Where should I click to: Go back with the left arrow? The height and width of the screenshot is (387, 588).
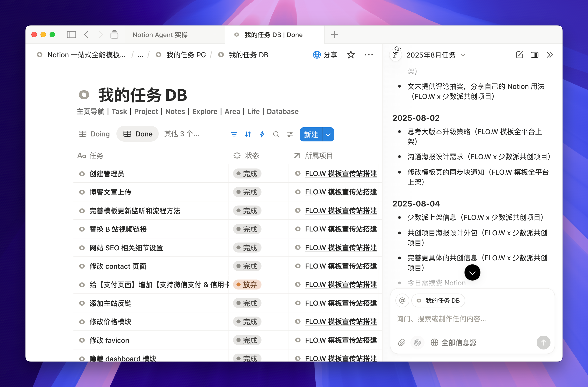point(86,35)
